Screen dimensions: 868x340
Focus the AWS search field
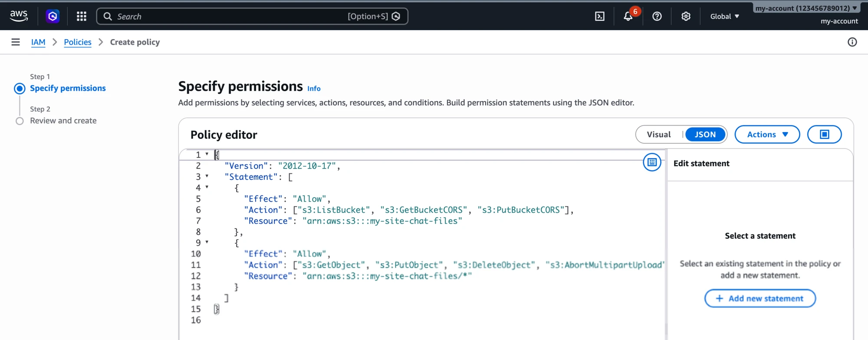(x=252, y=16)
